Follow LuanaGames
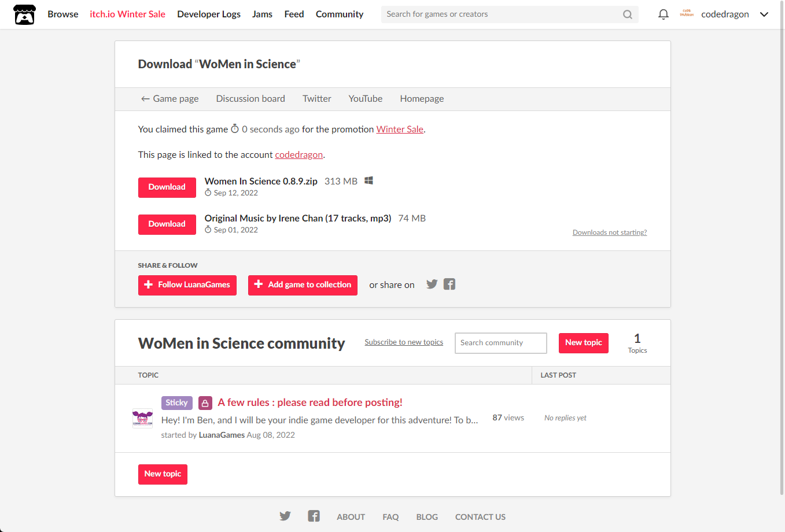785x532 pixels. tap(187, 285)
